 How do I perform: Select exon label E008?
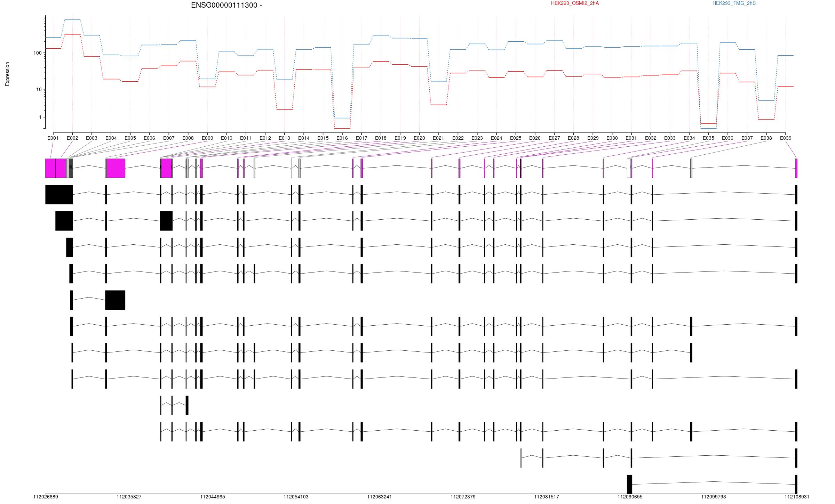point(188,138)
